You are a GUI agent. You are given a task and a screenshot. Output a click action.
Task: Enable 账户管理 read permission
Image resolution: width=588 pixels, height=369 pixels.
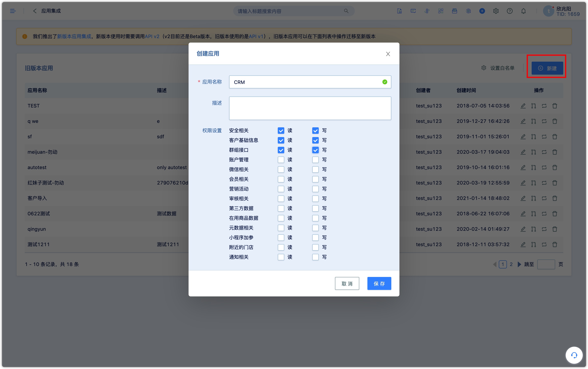(x=281, y=160)
